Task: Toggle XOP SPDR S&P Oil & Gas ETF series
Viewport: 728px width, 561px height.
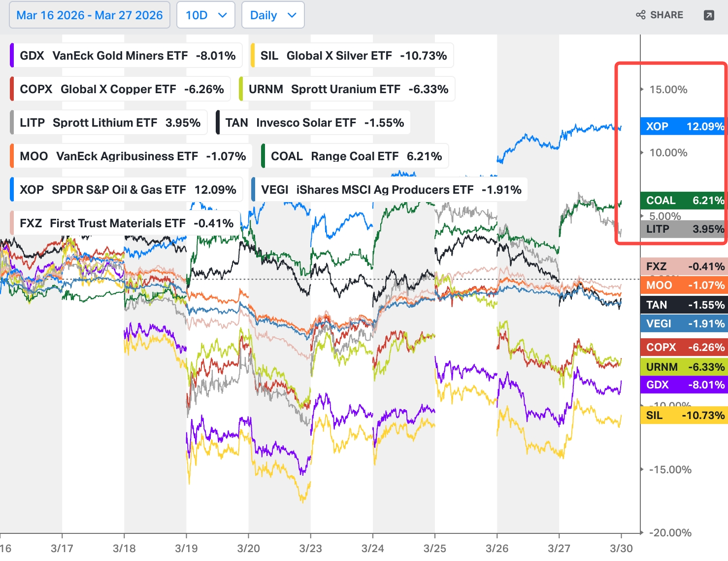Action: click(x=126, y=190)
